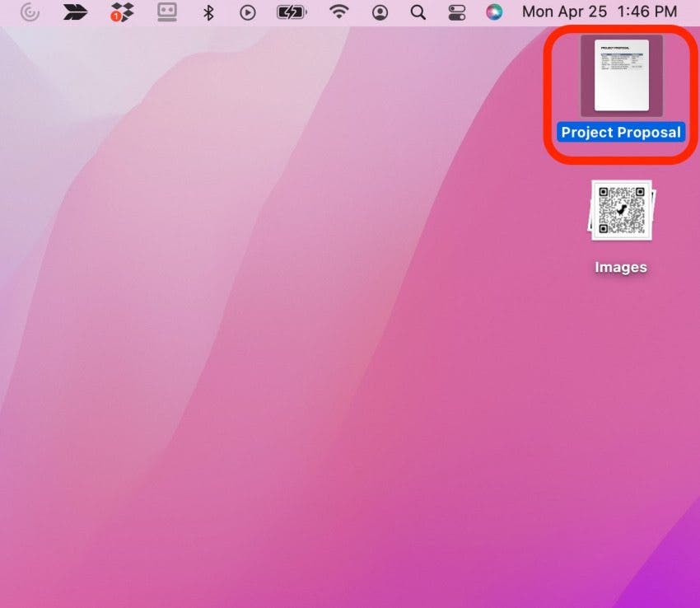Check battery status in the menu bar
700x608 pixels.
coord(290,12)
